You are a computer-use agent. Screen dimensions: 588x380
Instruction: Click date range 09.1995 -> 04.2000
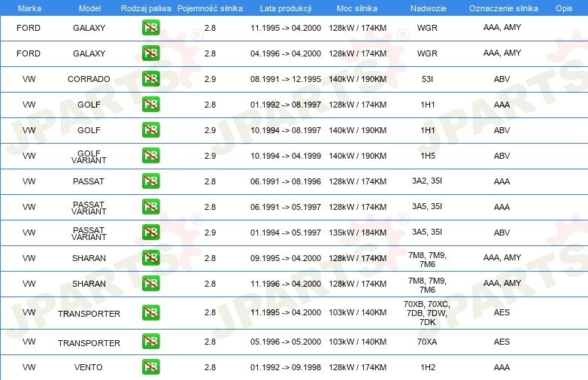[286, 258]
